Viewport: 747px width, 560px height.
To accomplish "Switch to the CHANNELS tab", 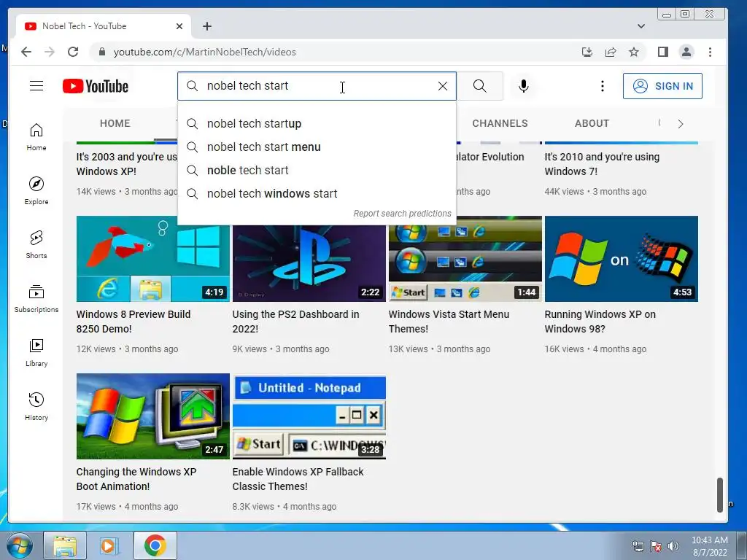I will [x=500, y=123].
